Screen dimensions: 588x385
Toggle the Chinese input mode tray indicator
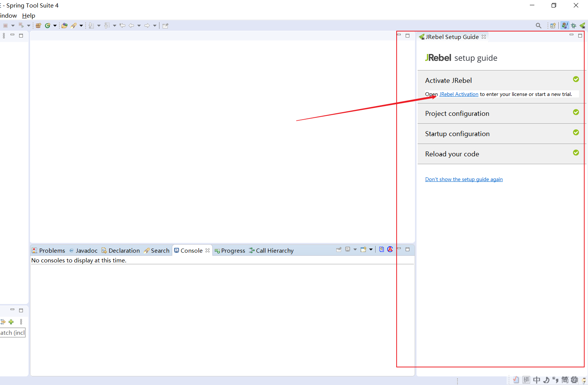537,380
